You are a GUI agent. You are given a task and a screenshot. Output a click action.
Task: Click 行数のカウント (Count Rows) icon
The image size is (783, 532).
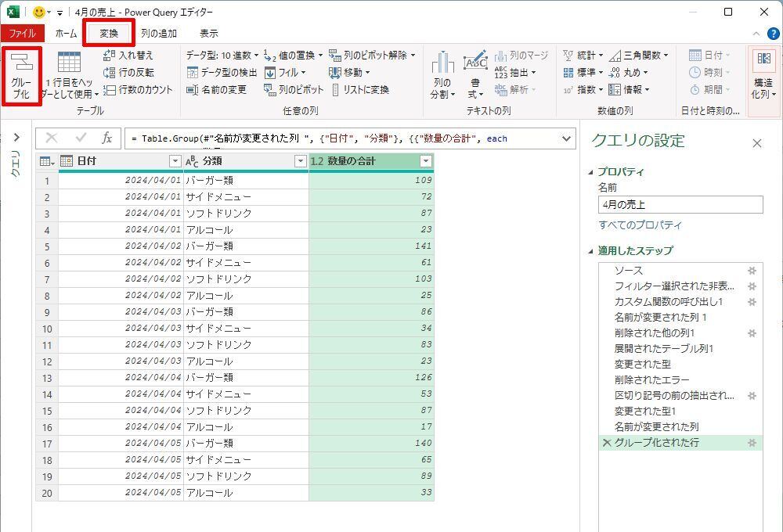[110, 90]
